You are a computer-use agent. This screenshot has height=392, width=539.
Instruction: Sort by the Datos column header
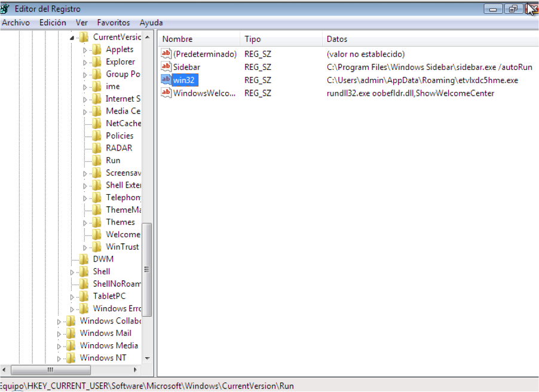click(431, 39)
